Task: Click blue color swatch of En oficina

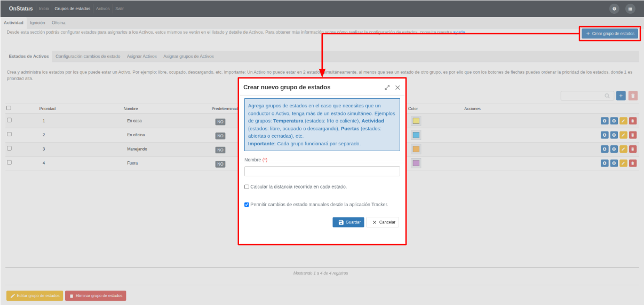Action: click(416, 135)
